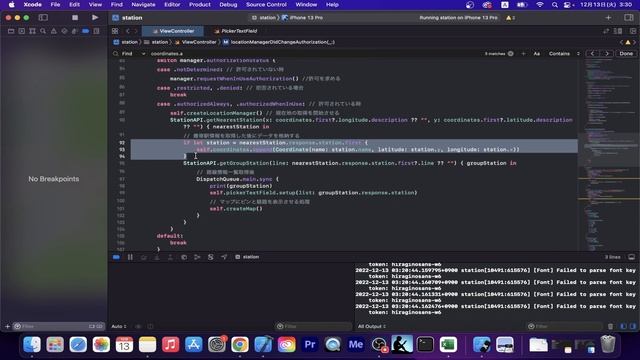Toggle the adjust editor options icon

[618, 31]
